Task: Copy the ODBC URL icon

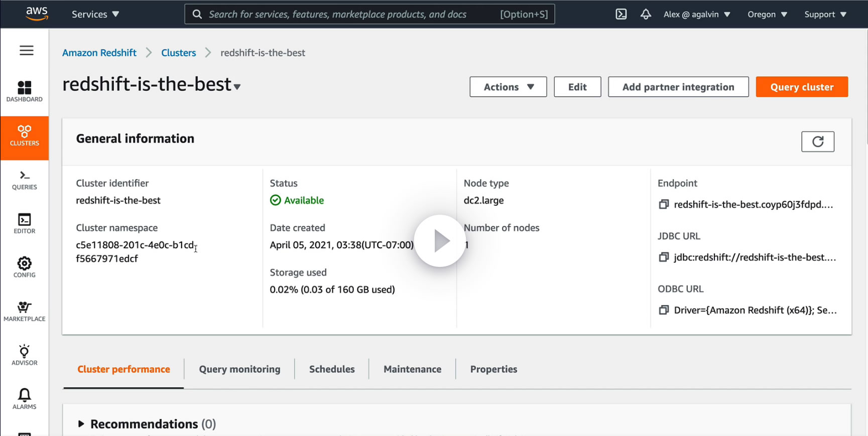Action: [664, 310]
